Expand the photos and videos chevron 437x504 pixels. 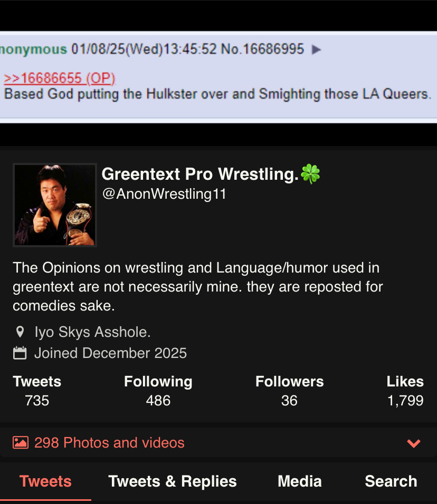(x=413, y=443)
